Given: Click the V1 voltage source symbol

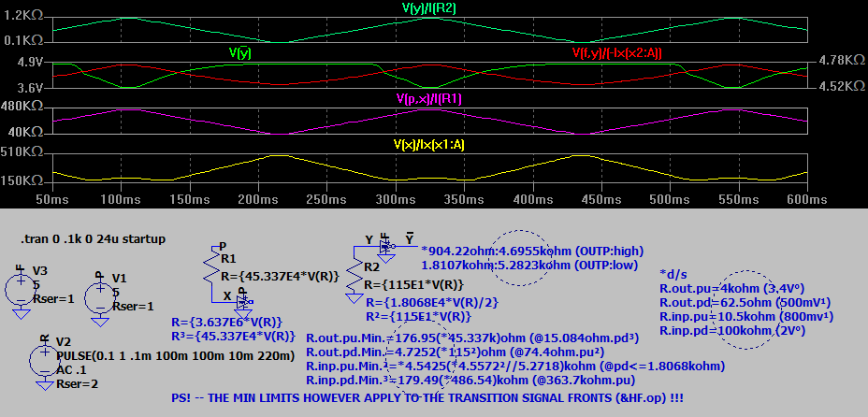Looking at the screenshot, I should tap(99, 297).
